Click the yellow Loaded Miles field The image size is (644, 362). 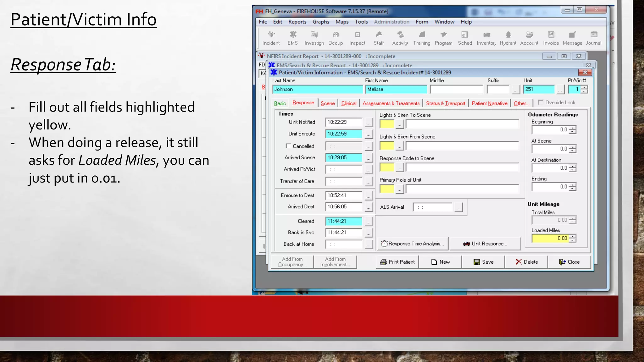550,239
